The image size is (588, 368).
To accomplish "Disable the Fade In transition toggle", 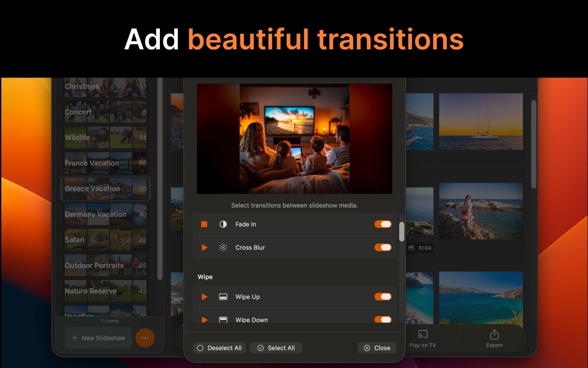I will coord(383,224).
